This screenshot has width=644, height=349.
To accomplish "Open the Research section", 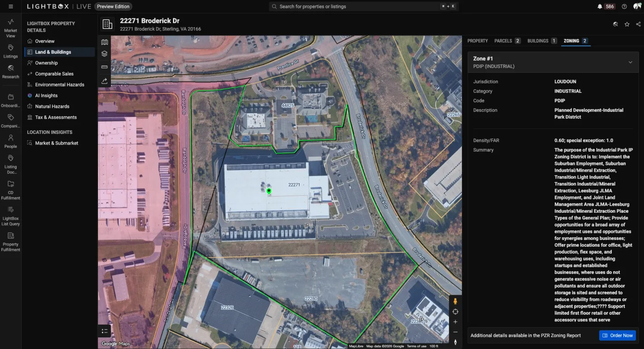I will [11, 71].
